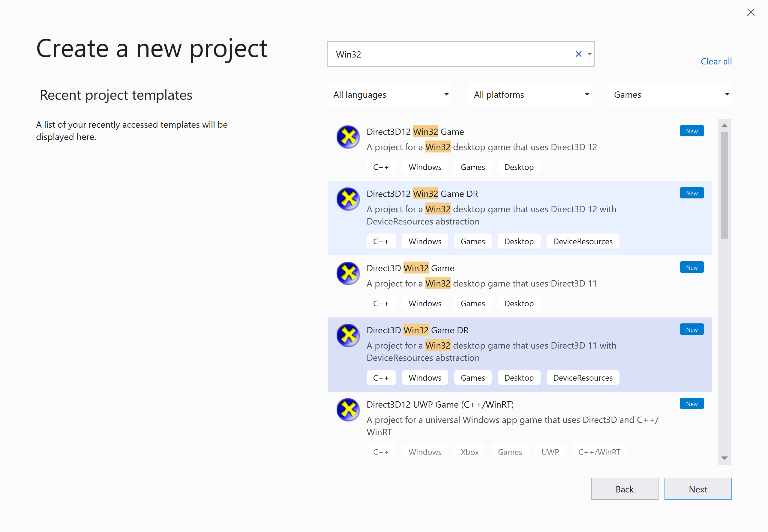Click the Direct3D Win32 Game template icon
Viewport: 768px width, 532px height.
pos(348,273)
